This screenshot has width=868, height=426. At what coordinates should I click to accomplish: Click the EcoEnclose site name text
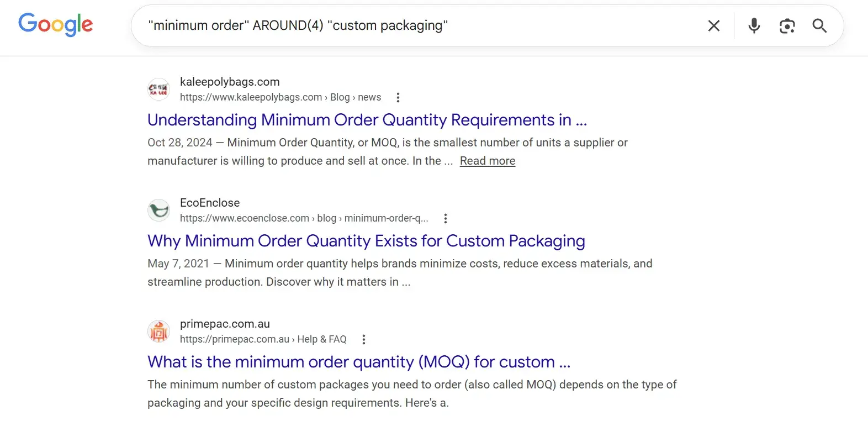(x=210, y=203)
